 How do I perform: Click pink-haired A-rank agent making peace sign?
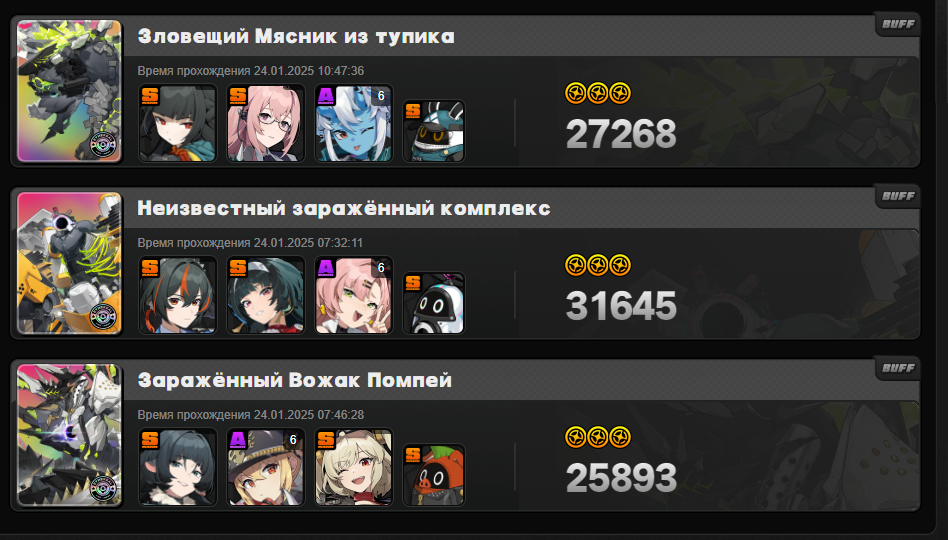pos(354,295)
